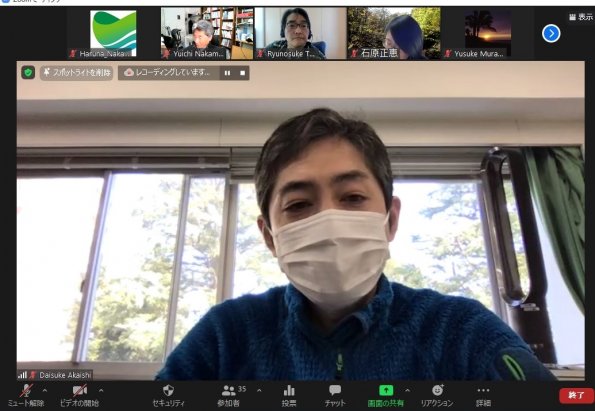This screenshot has width=595, height=411.
Task: Select 石原正恵 participant thumbnail
Action: point(394,33)
